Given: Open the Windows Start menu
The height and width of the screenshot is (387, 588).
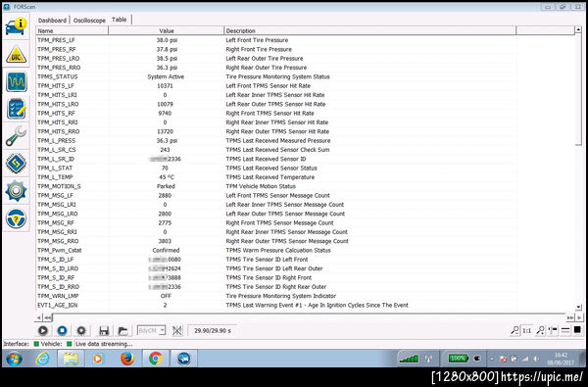Looking at the screenshot, I should (14, 359).
